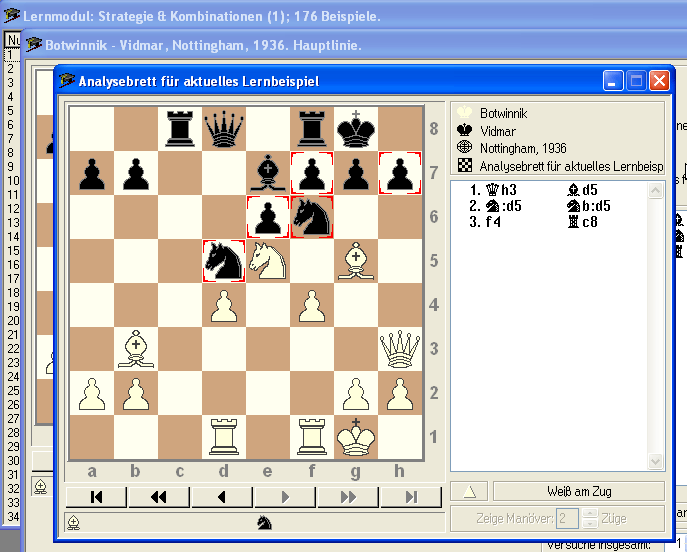Rewind several moves with double-left arrow
Screen dimensions: 687x552
tap(159, 497)
